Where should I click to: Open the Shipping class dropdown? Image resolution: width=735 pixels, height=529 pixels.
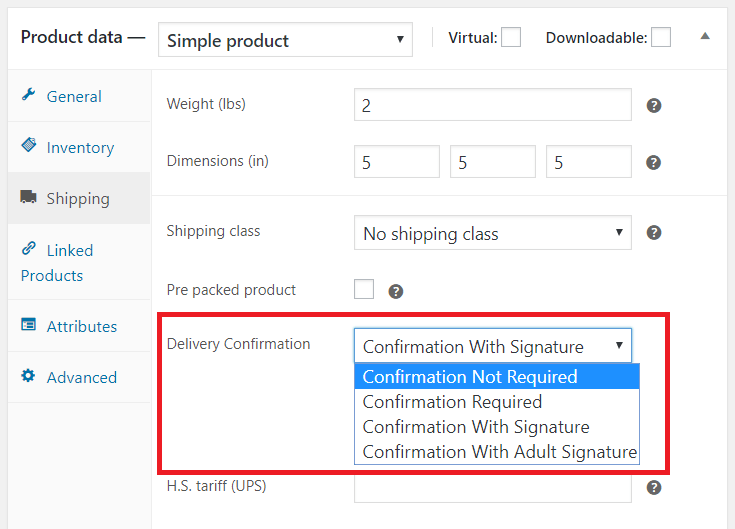492,234
